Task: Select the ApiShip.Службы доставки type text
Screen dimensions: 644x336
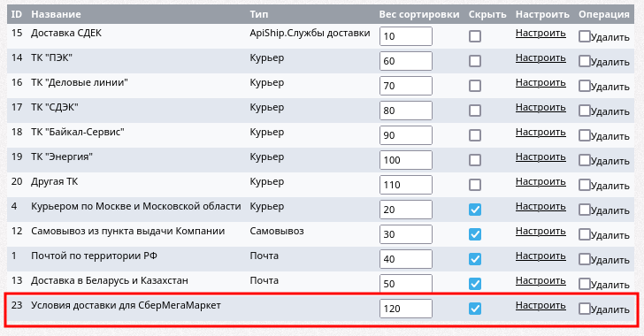Action: (310, 34)
